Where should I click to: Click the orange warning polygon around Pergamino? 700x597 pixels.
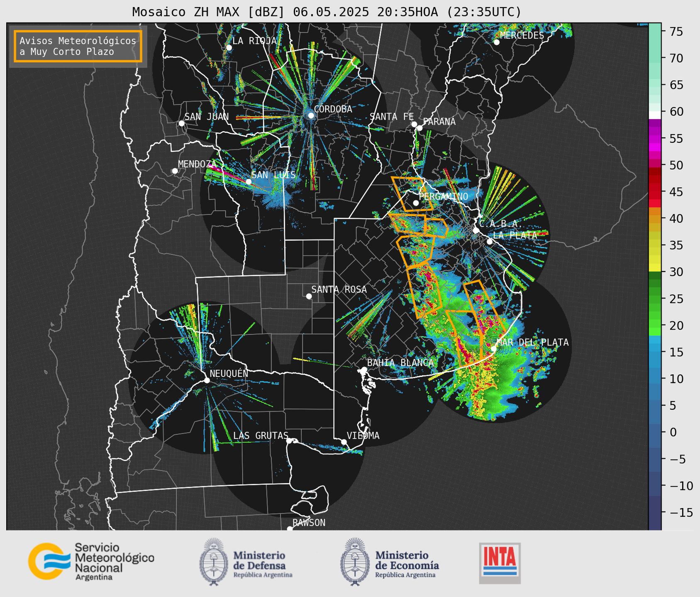[412, 194]
